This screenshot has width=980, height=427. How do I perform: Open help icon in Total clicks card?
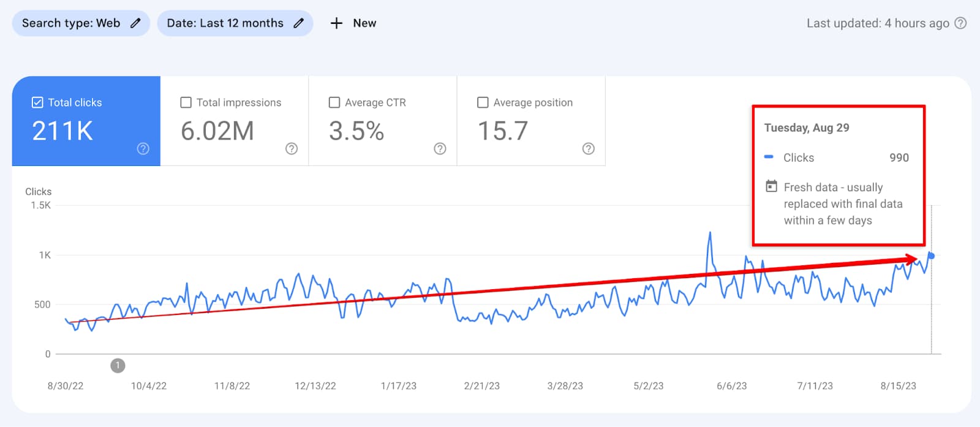143,149
